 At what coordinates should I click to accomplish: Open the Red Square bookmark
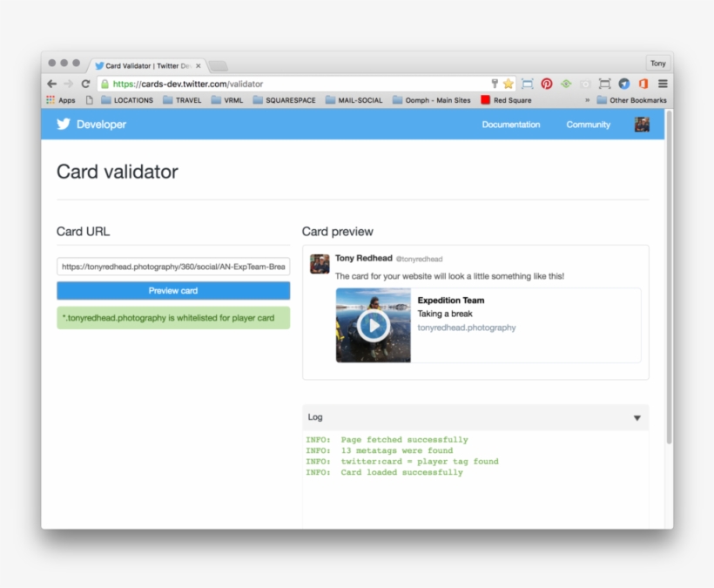click(506, 100)
